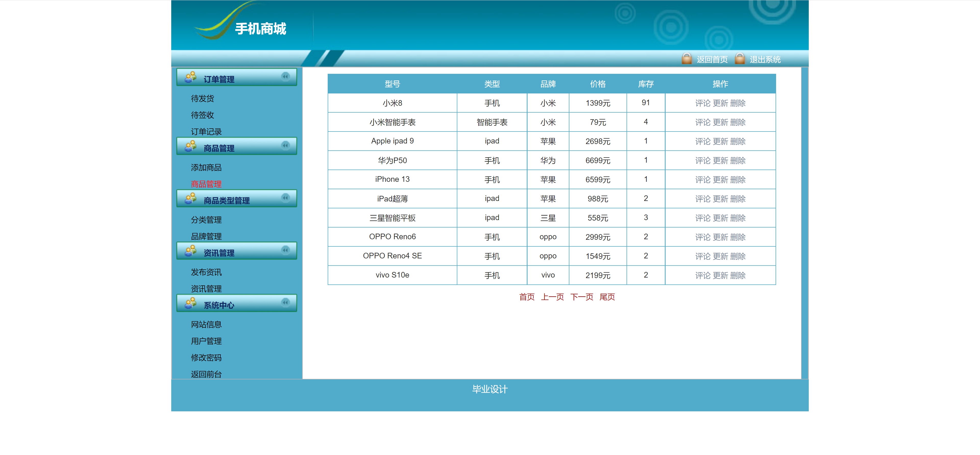This screenshot has width=980, height=455.
Task: Click 评论 for vivo S10e row
Action: tap(703, 275)
